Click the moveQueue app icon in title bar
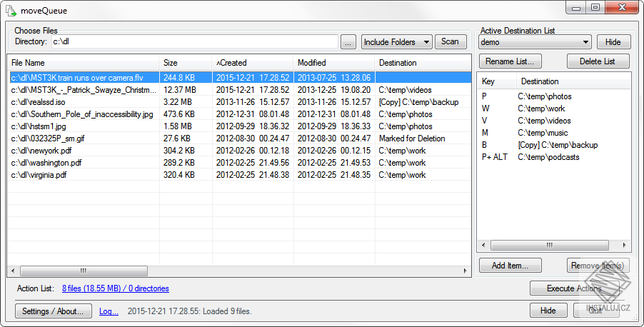 pos(11,11)
